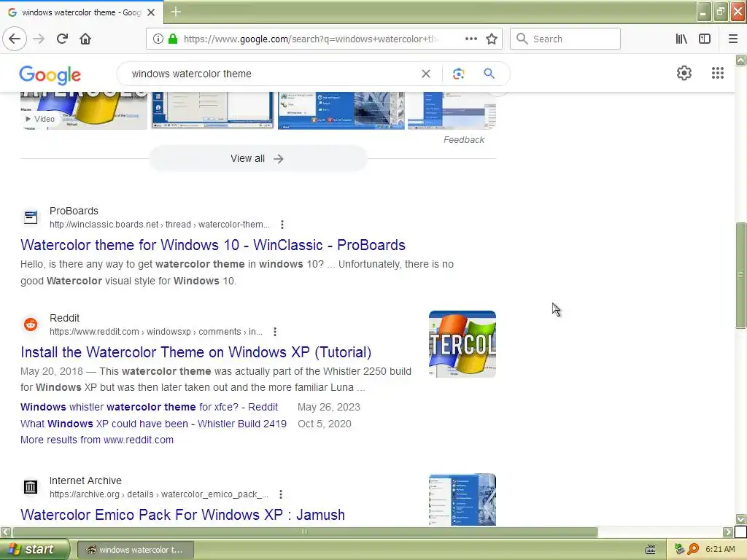The width and height of the screenshot is (747, 560).
Task: Focus the Google search query field
Action: click(x=271, y=74)
